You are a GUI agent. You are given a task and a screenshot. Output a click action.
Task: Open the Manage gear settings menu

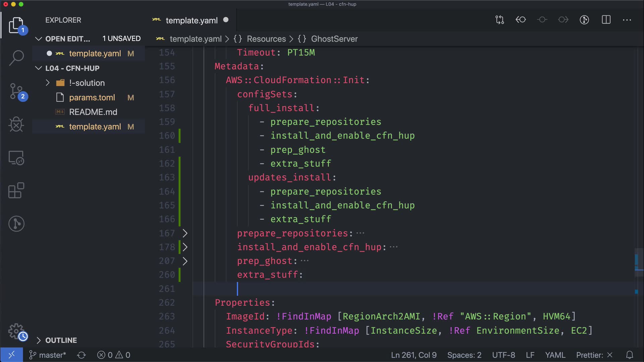pyautogui.click(x=16, y=331)
